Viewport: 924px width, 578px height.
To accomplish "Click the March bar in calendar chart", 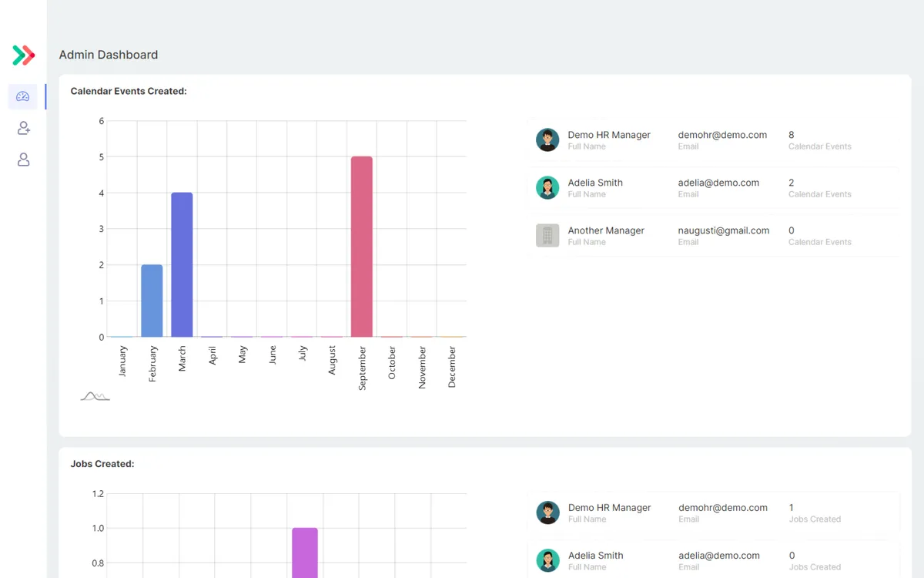I will point(182,264).
